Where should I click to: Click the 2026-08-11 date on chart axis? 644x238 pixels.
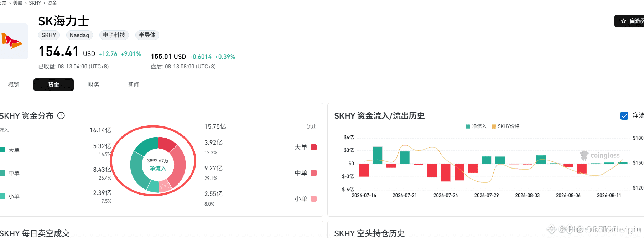(x=609, y=195)
